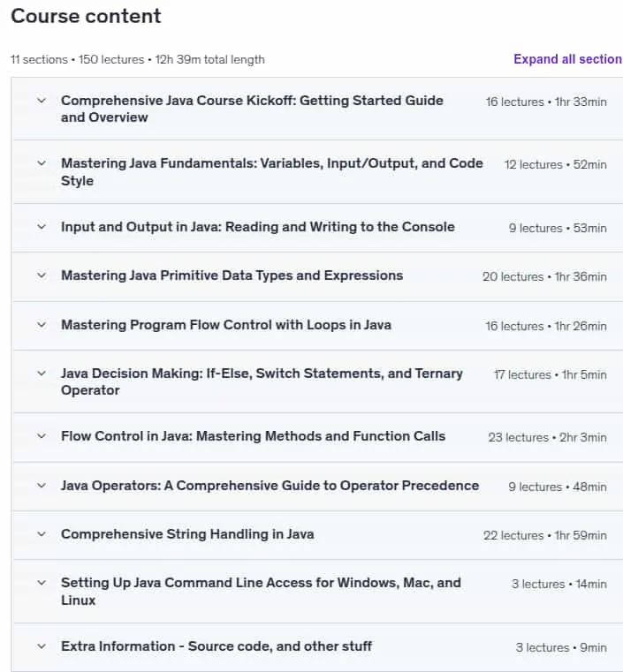Click chevron next to Program Flow Control with Loops
This screenshot has width=623, height=672.
click(x=42, y=325)
